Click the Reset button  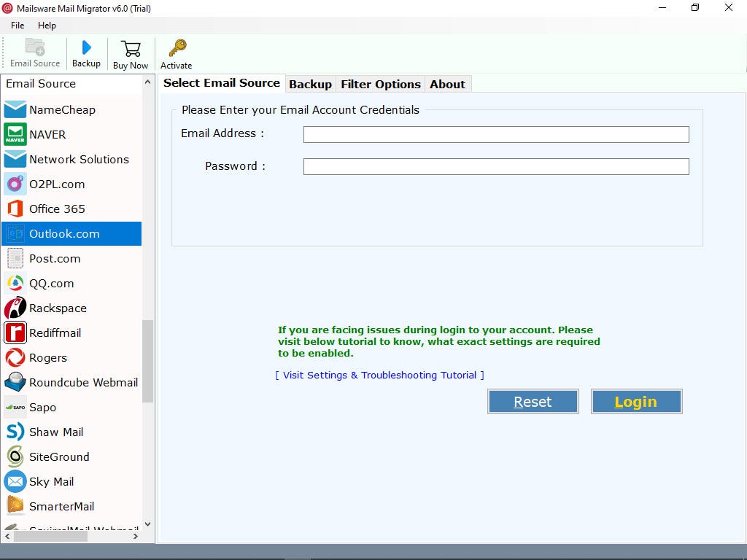(x=533, y=402)
